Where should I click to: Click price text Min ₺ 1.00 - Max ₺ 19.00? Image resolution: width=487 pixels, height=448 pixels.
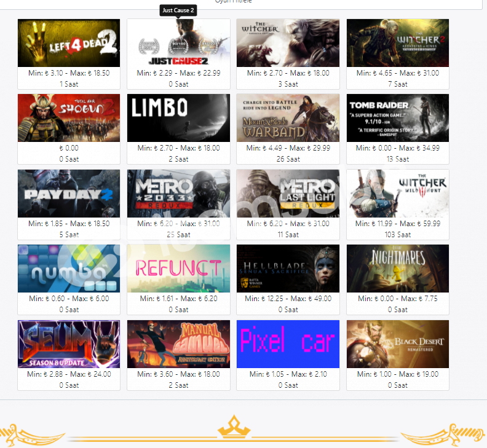click(398, 374)
